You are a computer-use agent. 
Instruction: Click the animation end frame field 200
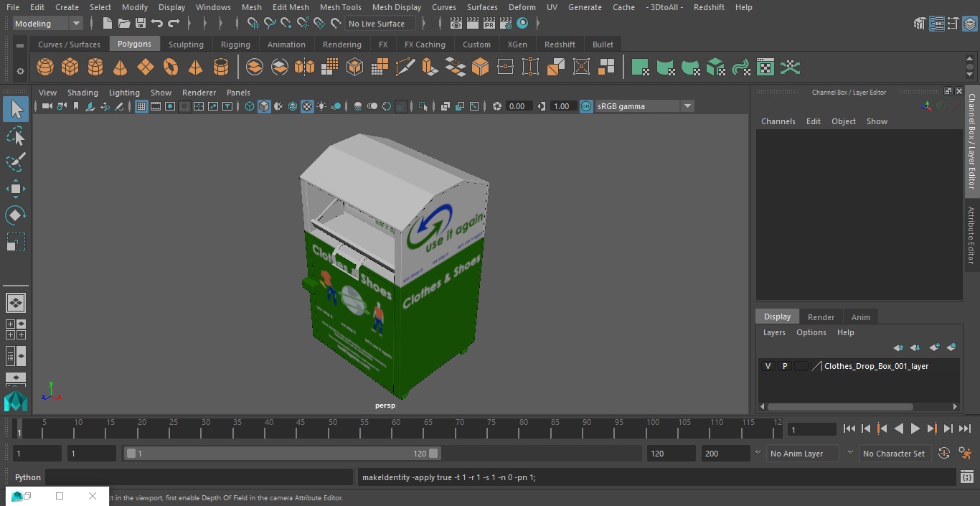(x=725, y=454)
